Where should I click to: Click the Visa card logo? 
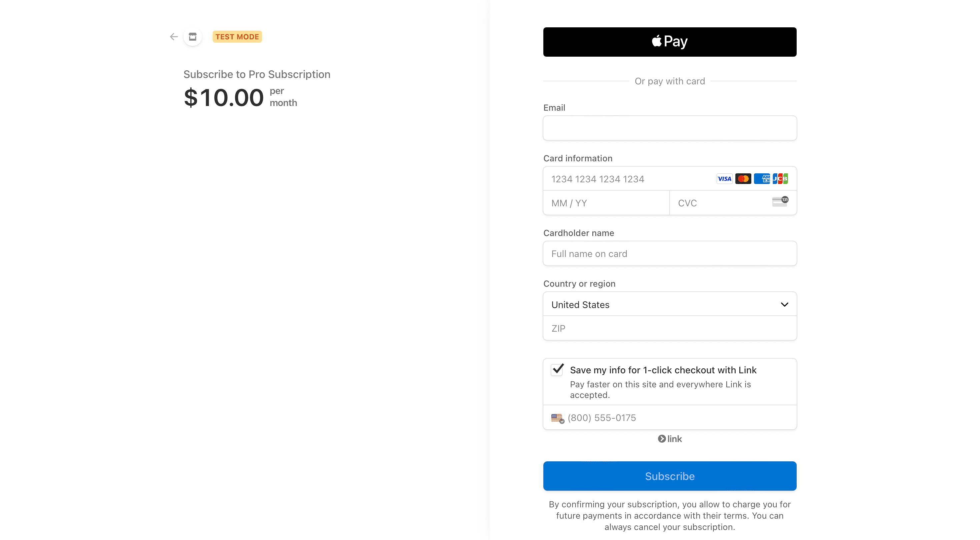(x=724, y=179)
